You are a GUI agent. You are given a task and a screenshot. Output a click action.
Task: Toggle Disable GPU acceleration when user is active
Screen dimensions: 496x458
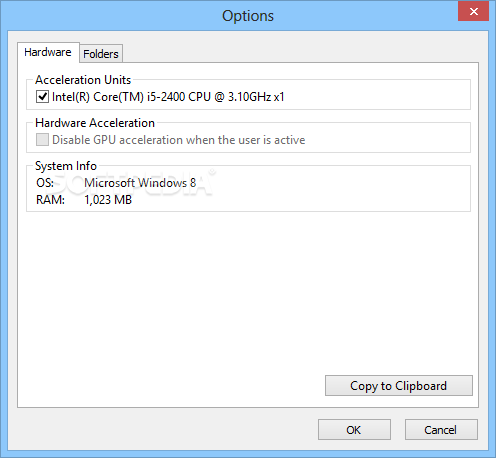tap(42, 140)
